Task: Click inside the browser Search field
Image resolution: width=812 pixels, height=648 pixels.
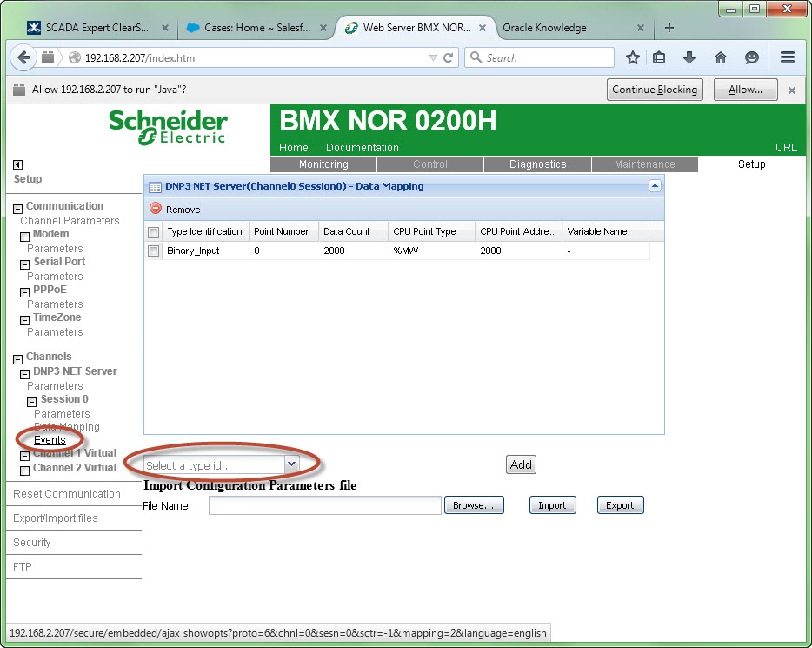Action: coord(539,57)
